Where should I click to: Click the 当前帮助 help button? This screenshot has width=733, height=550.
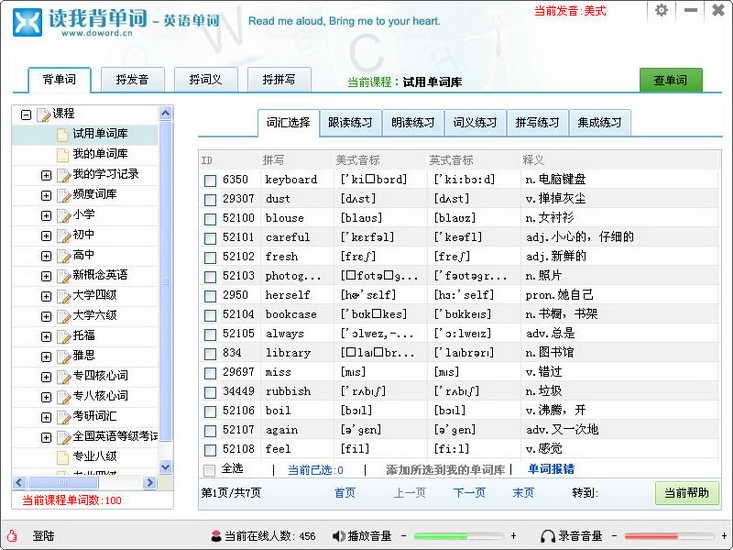click(x=687, y=493)
